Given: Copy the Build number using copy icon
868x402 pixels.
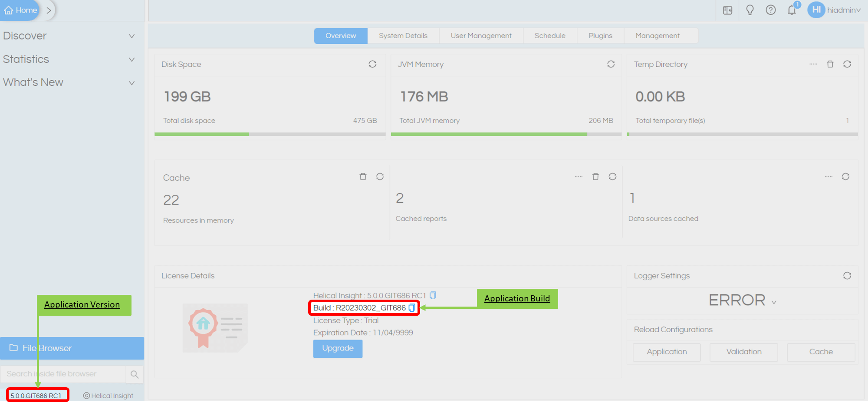Looking at the screenshot, I should pos(412,308).
